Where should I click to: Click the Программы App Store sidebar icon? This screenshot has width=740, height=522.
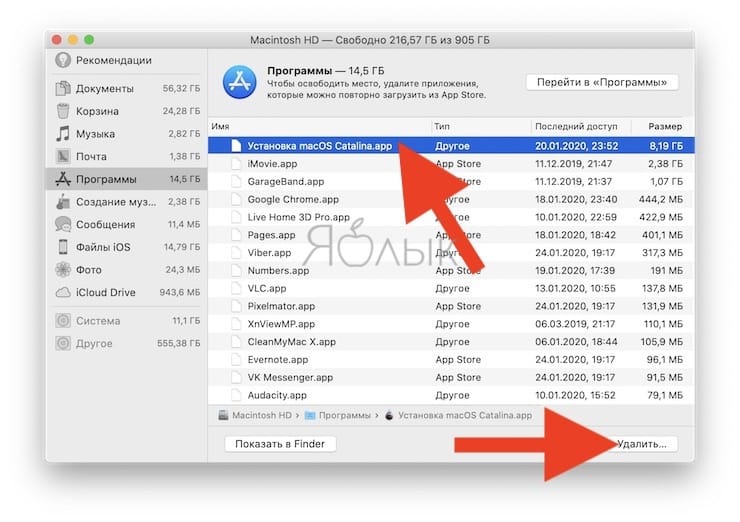(63, 179)
